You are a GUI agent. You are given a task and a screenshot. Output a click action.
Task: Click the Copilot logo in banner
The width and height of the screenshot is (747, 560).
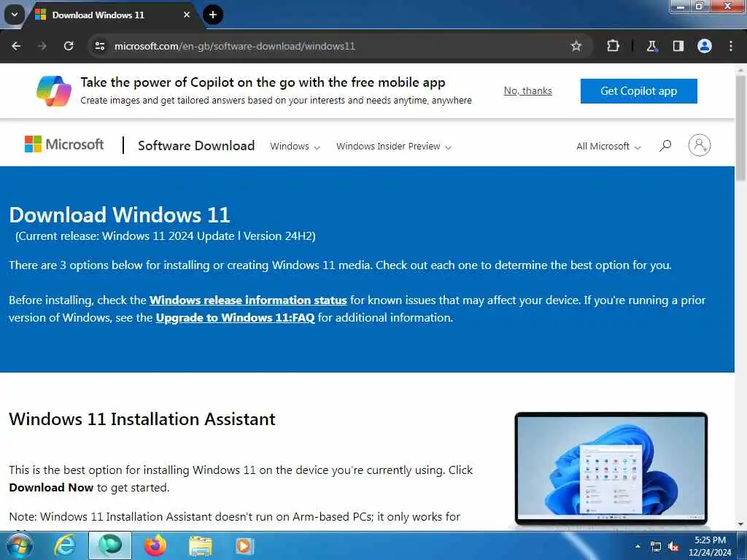[x=54, y=90]
